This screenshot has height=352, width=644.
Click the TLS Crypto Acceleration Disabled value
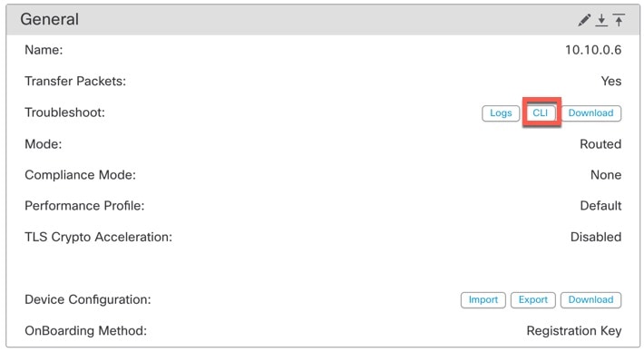click(x=596, y=237)
